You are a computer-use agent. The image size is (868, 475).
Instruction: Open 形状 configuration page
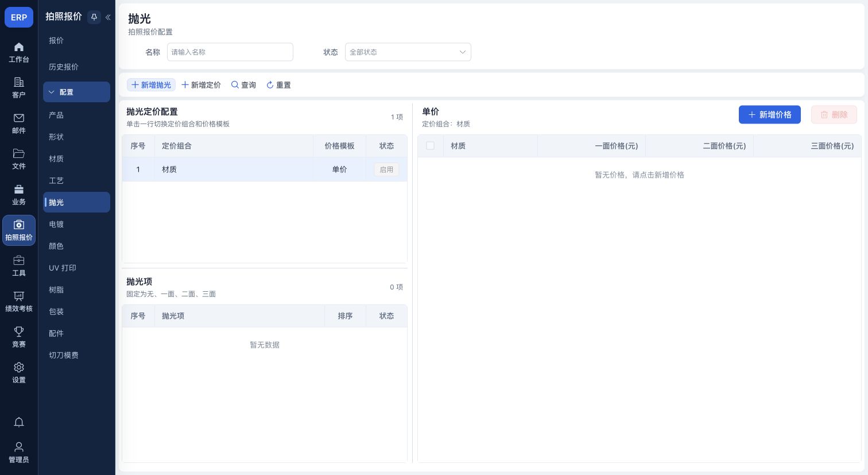click(x=76, y=137)
